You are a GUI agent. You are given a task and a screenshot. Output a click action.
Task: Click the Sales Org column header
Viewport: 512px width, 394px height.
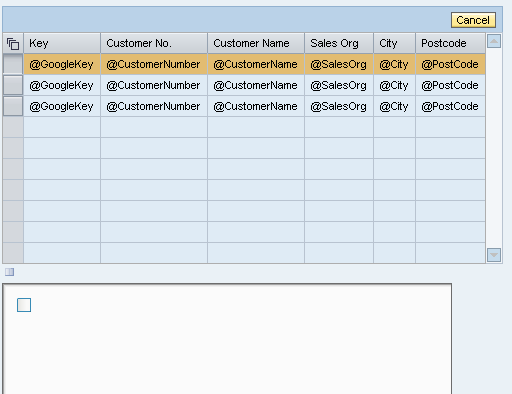339,43
